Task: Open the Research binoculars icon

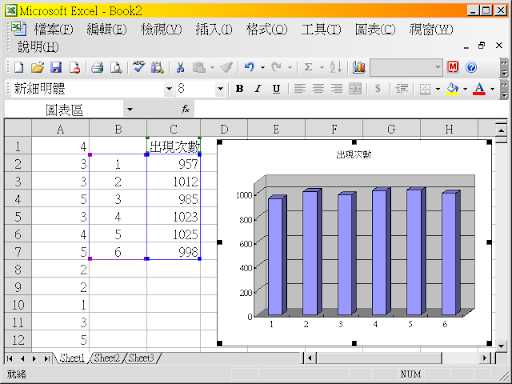Action: click(157, 68)
